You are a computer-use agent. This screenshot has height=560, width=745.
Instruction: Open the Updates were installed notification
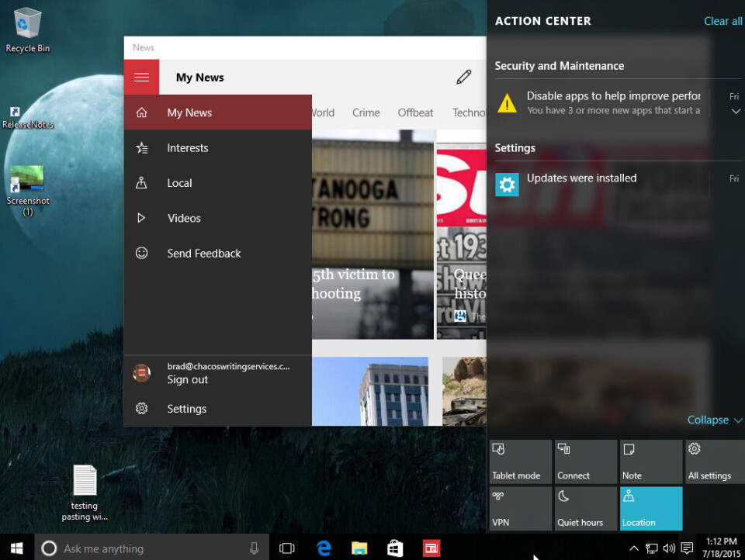click(x=582, y=178)
